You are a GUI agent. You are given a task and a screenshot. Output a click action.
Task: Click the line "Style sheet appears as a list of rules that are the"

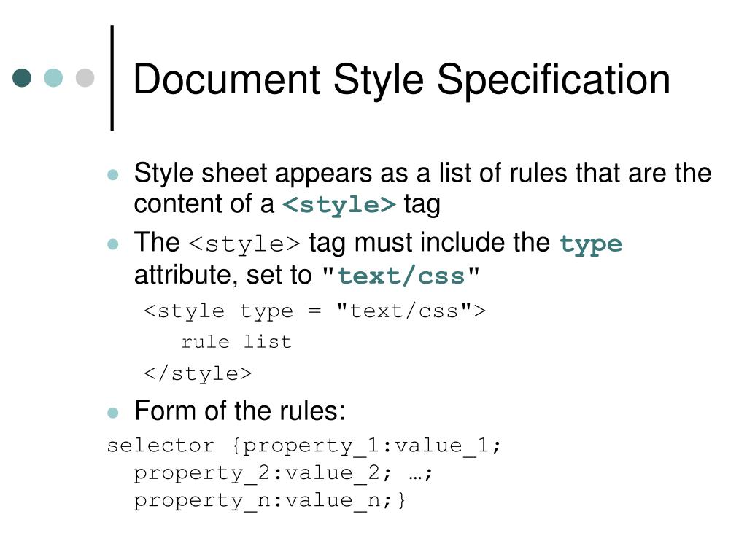click(422, 173)
